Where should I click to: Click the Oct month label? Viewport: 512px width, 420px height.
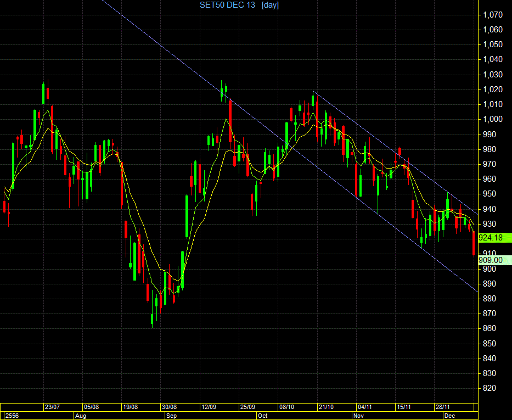click(262, 416)
